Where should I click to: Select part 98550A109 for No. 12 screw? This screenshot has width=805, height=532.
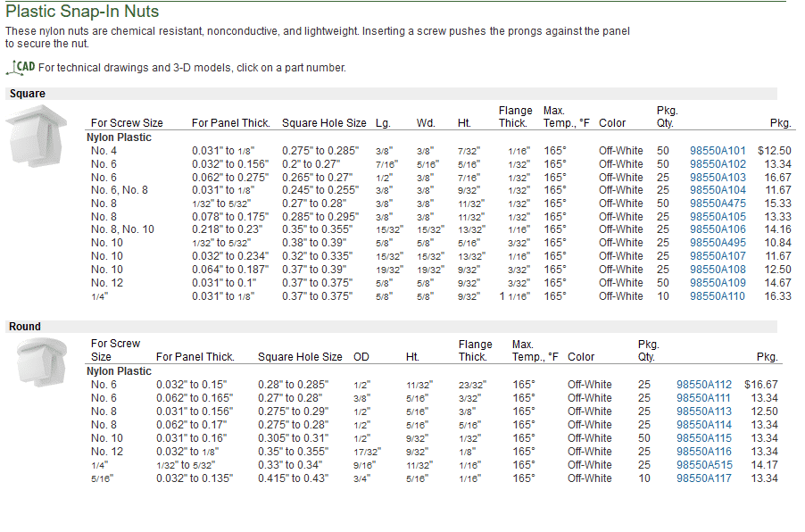[717, 282]
